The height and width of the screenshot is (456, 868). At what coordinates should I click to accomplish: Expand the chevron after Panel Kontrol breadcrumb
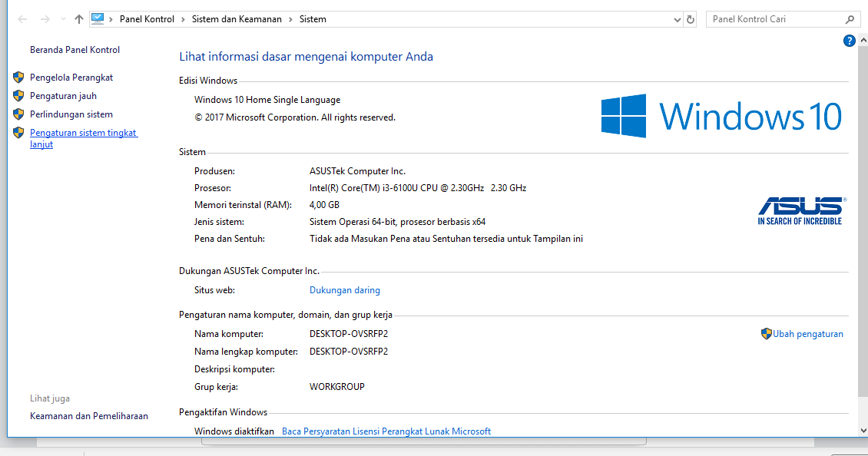[x=184, y=19]
